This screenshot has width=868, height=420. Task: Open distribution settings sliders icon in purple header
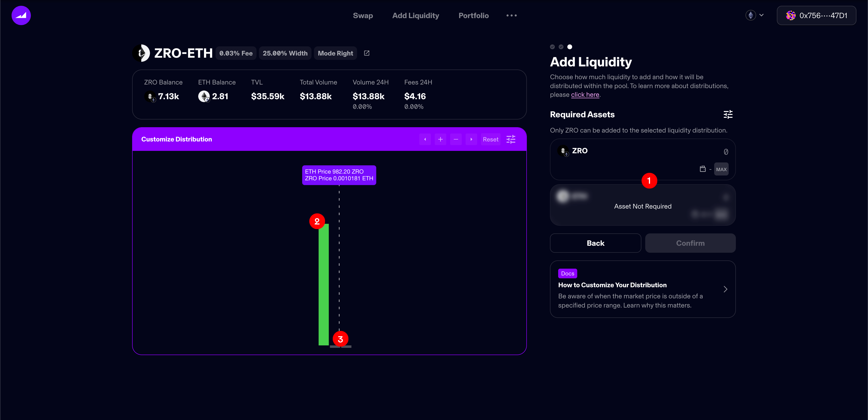pyautogui.click(x=511, y=139)
